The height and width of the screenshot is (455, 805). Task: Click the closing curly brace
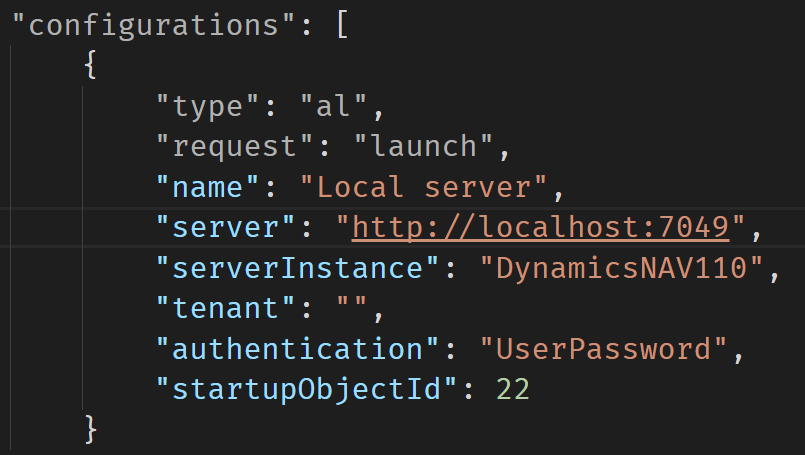tap(90, 429)
